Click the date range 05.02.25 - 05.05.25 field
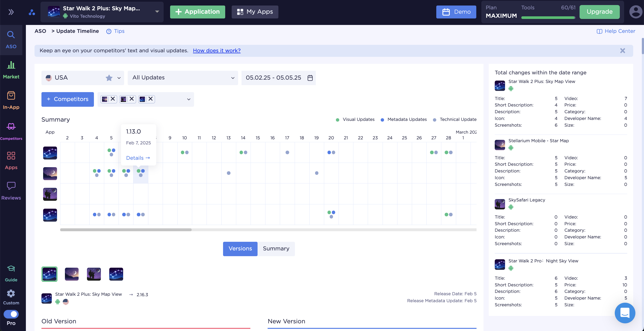This screenshot has width=644, height=331. coord(278,78)
